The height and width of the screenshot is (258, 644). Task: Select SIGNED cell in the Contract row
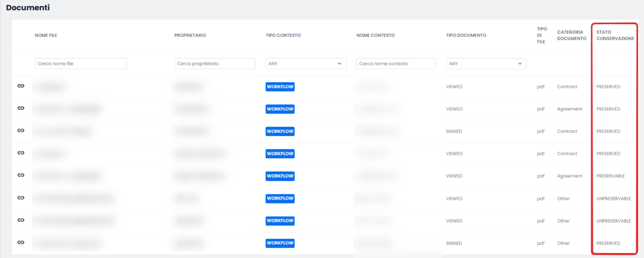pos(454,131)
